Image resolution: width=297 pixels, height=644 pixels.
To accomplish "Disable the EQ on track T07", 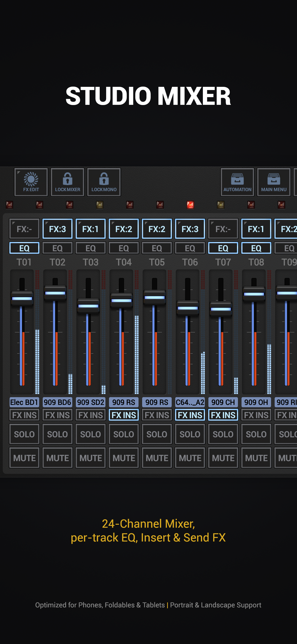I will 223,248.
